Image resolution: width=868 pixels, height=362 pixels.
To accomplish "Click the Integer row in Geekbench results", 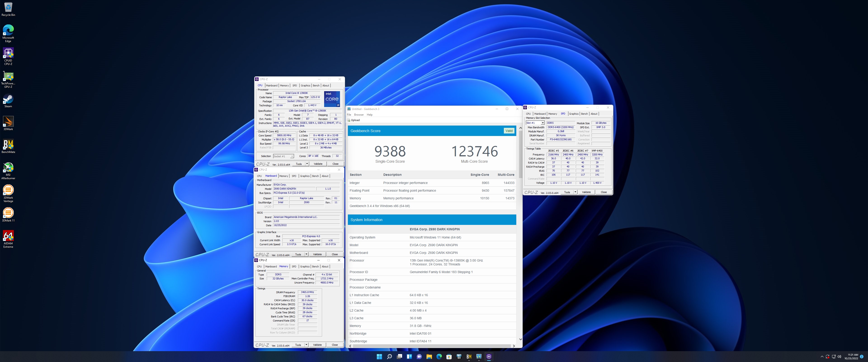I will click(x=432, y=183).
